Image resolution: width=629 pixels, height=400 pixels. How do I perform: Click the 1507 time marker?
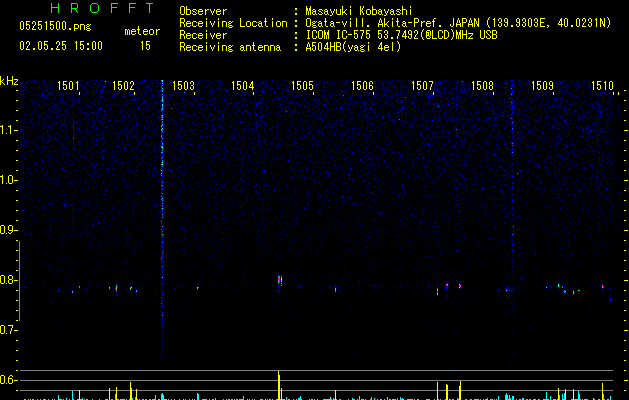click(x=422, y=86)
